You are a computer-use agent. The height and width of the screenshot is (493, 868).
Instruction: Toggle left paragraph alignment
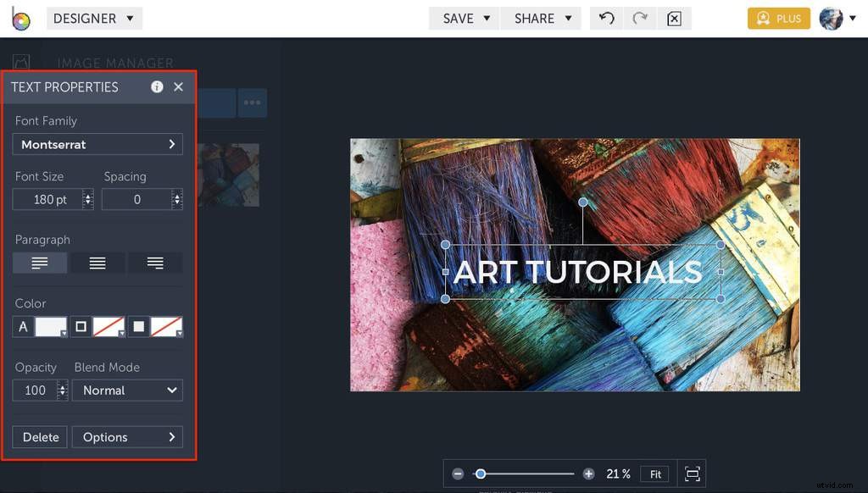coord(39,263)
